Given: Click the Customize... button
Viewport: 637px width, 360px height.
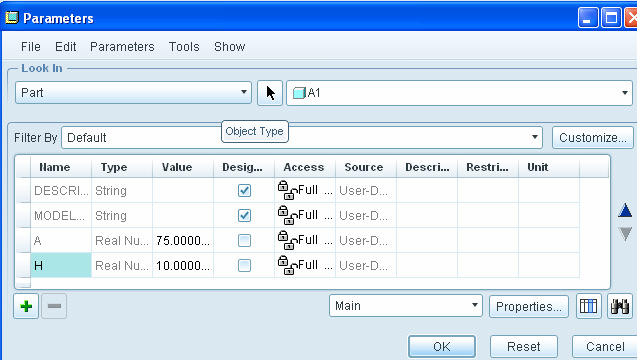Looking at the screenshot, I should pyautogui.click(x=593, y=138).
